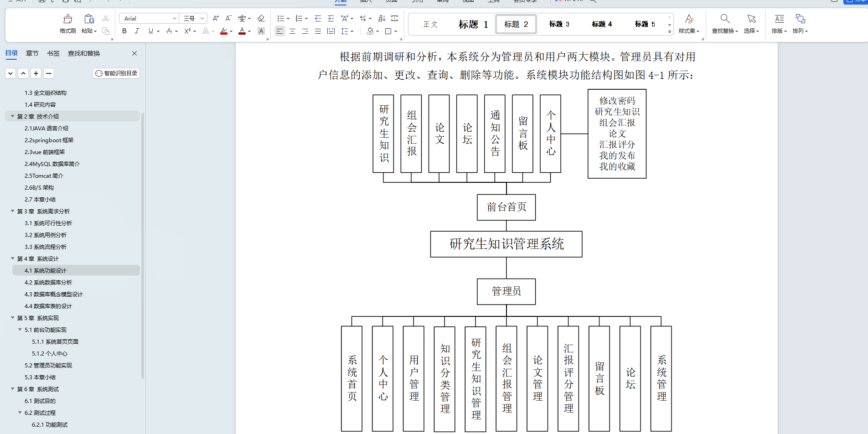868x434 pixels.
Task: Click the Paste (粘贴) clipboard icon
Action: tap(89, 19)
